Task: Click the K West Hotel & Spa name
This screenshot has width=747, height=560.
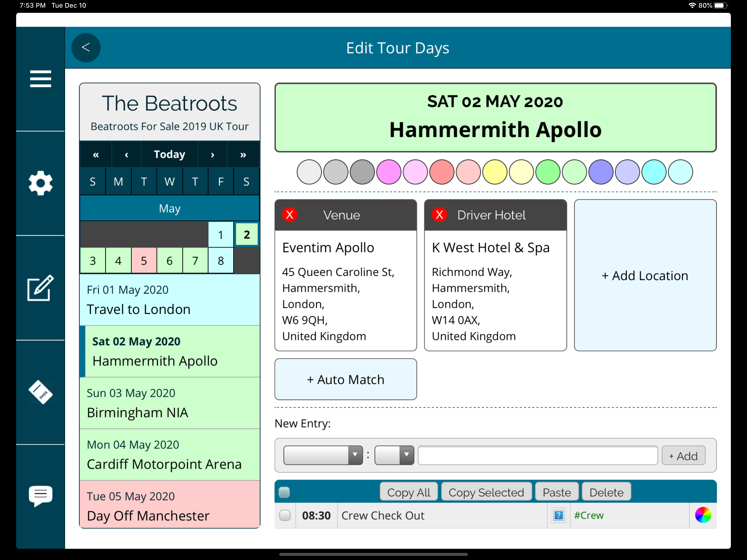Action: [x=491, y=247]
